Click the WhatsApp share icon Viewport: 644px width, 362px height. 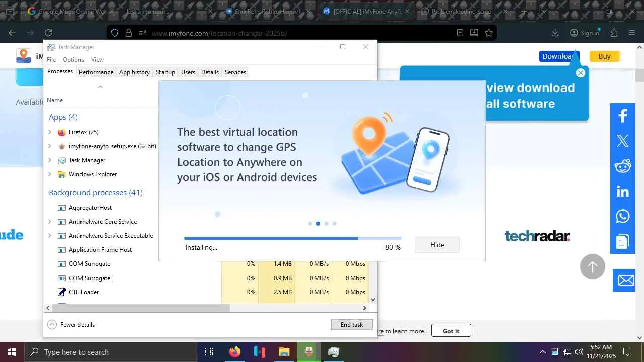[623, 216]
